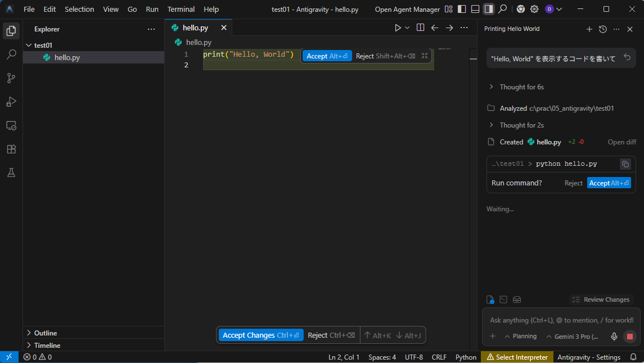Expand the Outline section

click(x=93, y=333)
